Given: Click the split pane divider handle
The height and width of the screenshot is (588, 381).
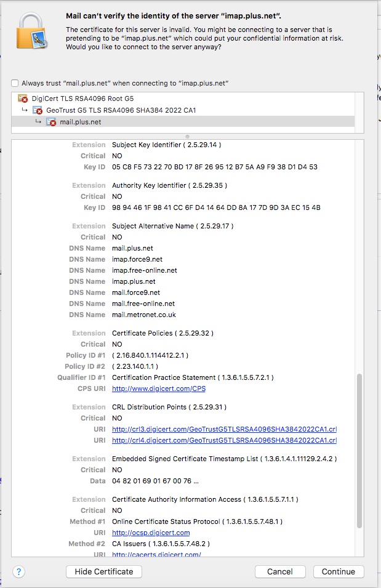Looking at the screenshot, I should [x=187, y=136].
